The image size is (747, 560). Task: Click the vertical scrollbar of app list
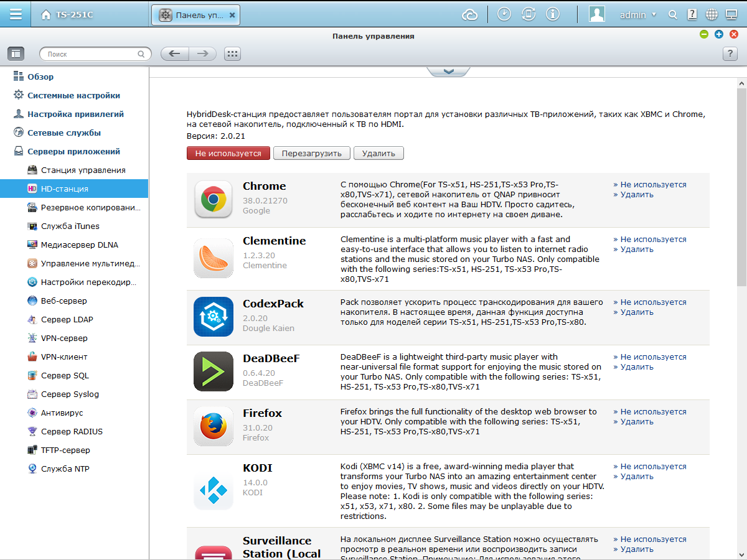(x=741, y=187)
